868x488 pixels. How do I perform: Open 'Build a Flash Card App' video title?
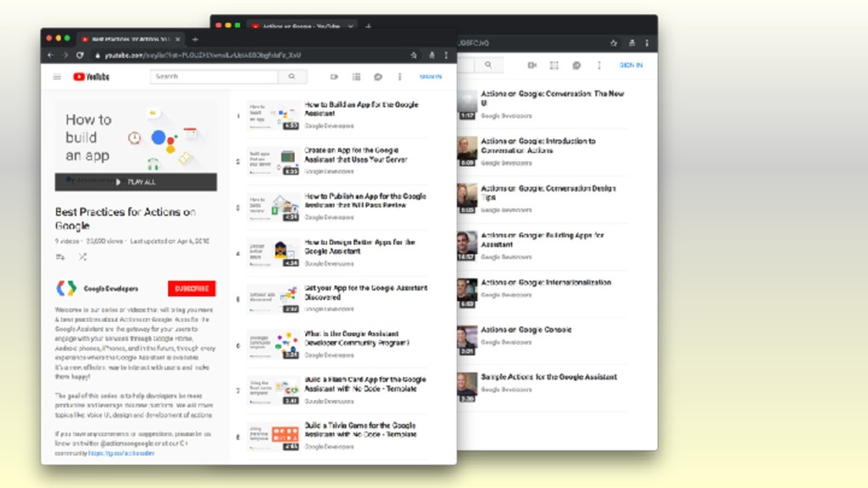(x=365, y=384)
